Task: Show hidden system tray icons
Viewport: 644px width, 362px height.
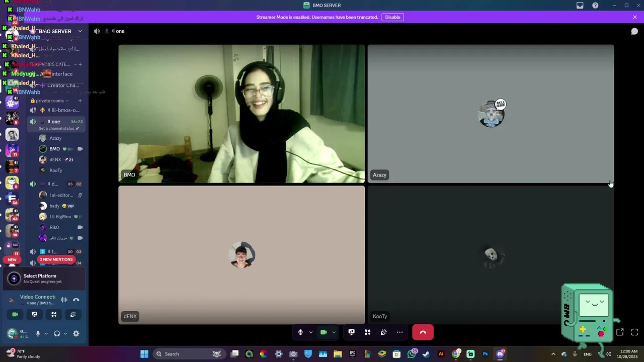Action: point(553,354)
